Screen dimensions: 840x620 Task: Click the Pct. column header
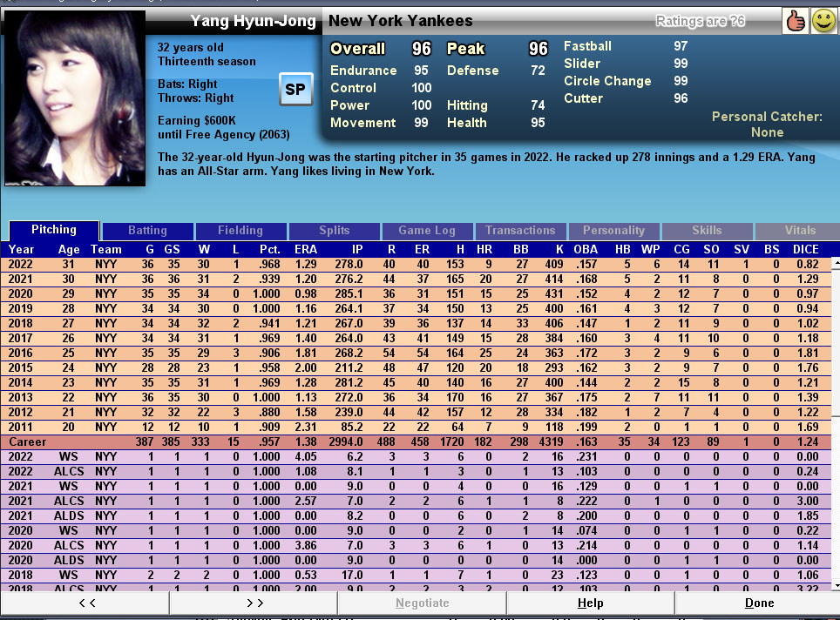270,250
